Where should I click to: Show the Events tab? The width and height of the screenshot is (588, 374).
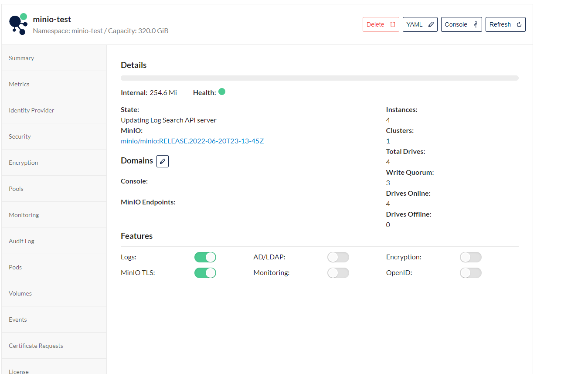point(54,320)
